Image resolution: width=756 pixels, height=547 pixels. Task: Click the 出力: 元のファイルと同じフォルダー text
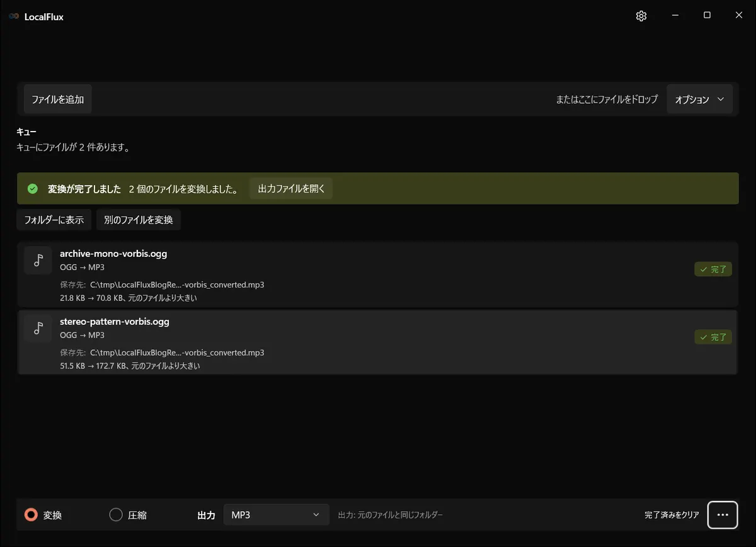pos(391,515)
